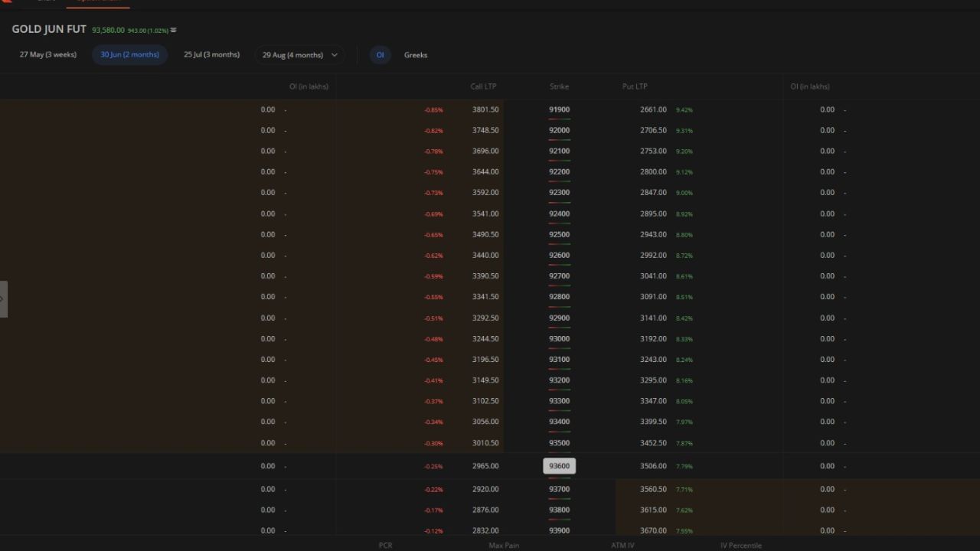Open the 29 Aug (4 months) expiry dropdown

click(x=299, y=55)
